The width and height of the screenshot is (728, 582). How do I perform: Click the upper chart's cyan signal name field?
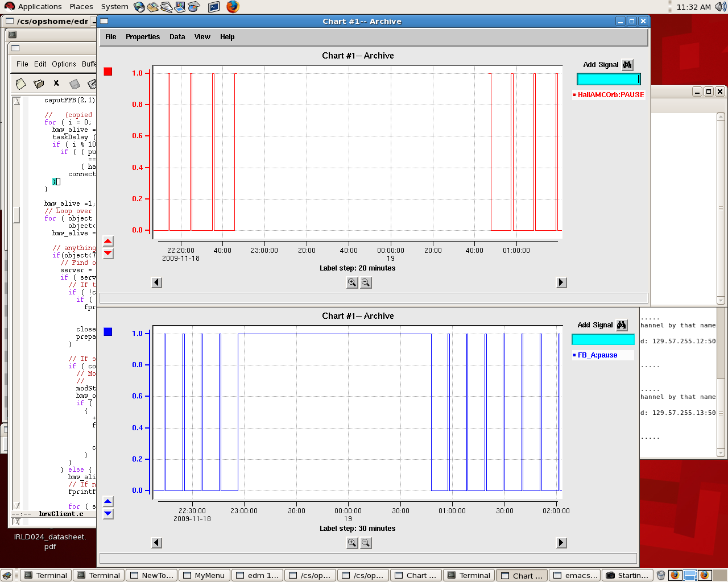click(609, 79)
